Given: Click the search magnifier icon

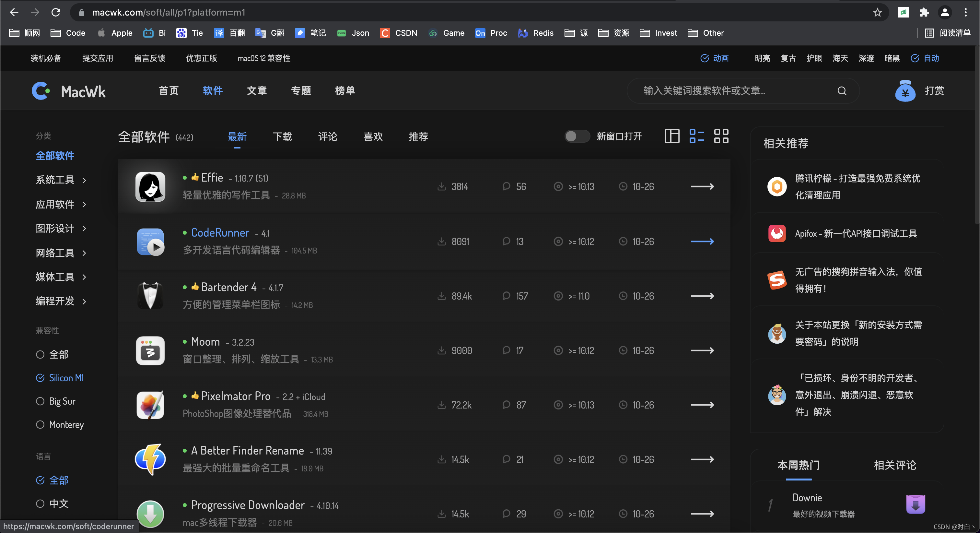Looking at the screenshot, I should coord(842,90).
